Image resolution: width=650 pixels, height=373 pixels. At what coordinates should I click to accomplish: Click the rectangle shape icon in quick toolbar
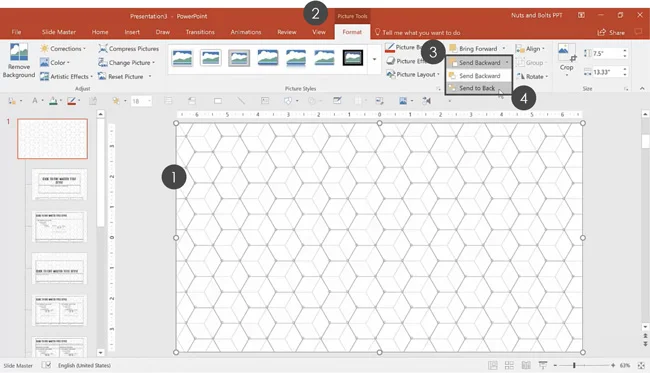218,101
